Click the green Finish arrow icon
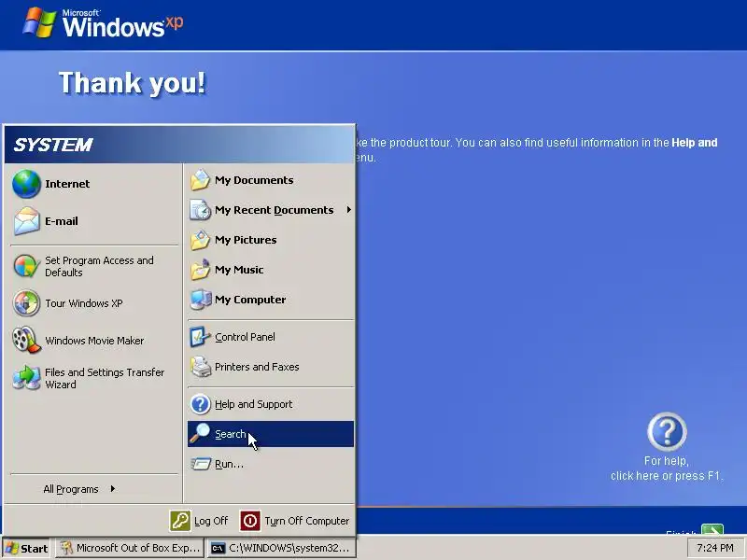Screen dimensions: 747x560 (x=712, y=529)
